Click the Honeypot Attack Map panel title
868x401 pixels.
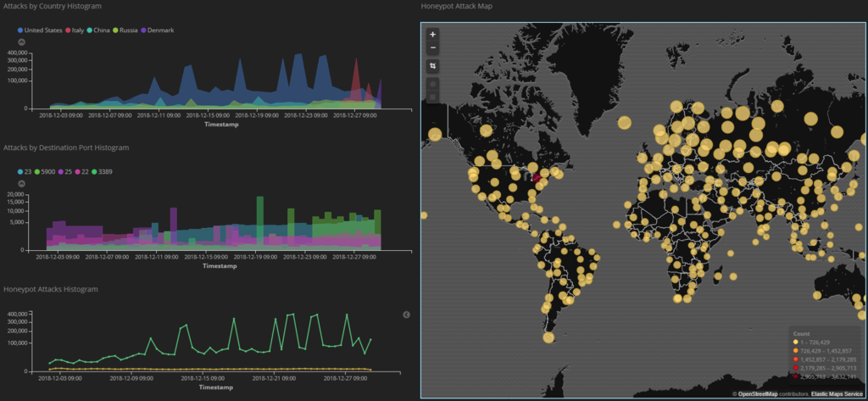coord(456,6)
